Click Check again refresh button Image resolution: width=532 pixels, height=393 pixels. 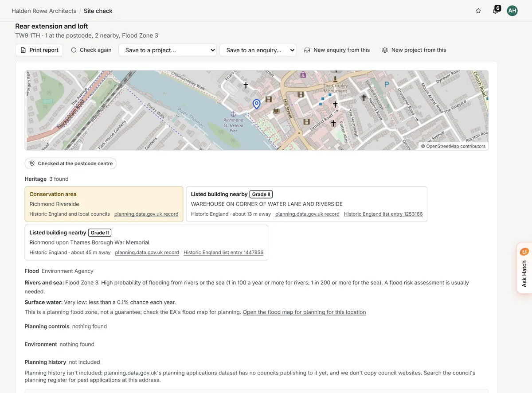click(x=91, y=50)
